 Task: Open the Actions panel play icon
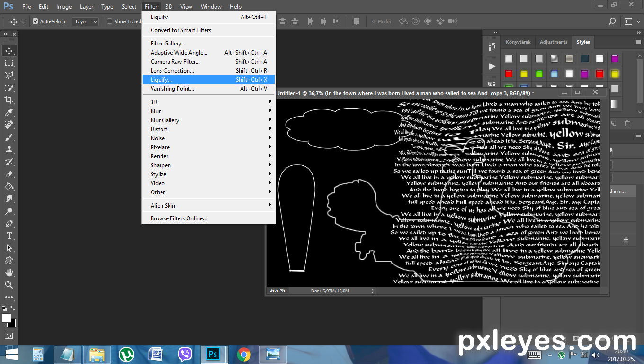coord(492,66)
